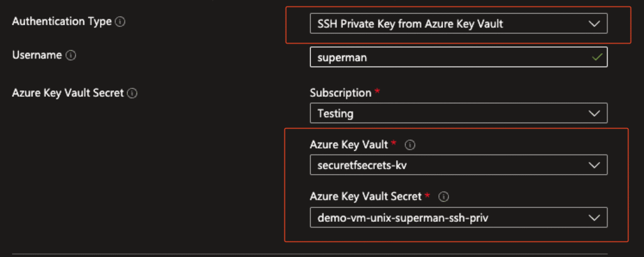Click info icon beside left Azure Key Vault Secret label
The width and height of the screenshot is (644, 257).
pos(132,94)
